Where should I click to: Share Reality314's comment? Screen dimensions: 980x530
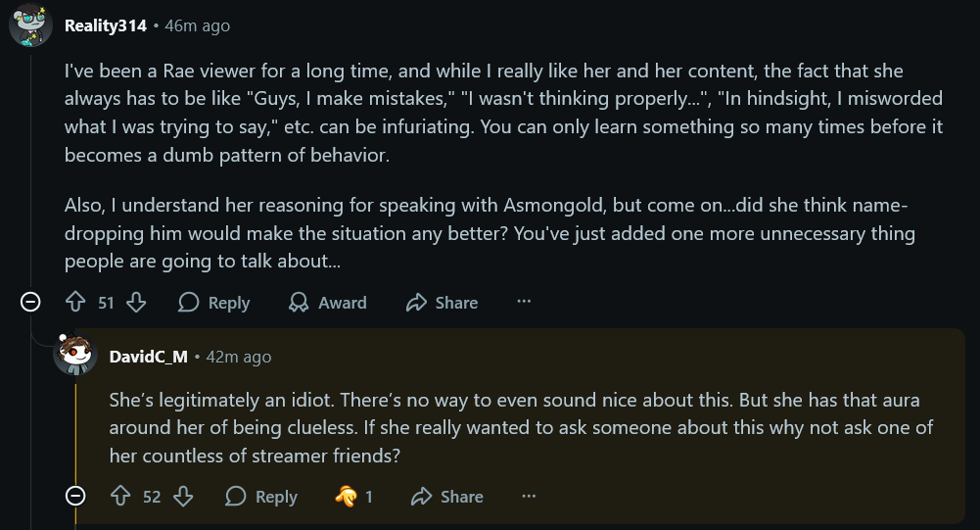pos(442,303)
